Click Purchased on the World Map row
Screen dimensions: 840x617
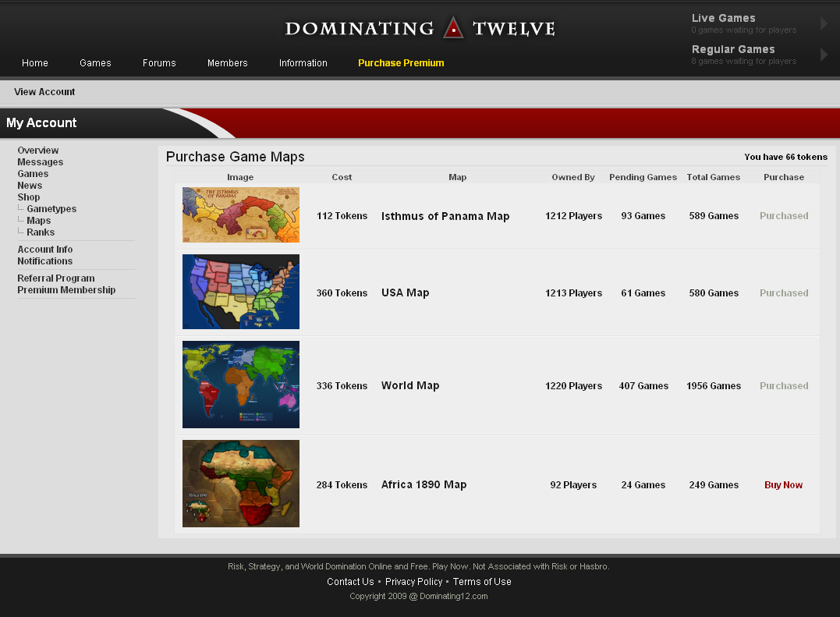[x=784, y=385]
